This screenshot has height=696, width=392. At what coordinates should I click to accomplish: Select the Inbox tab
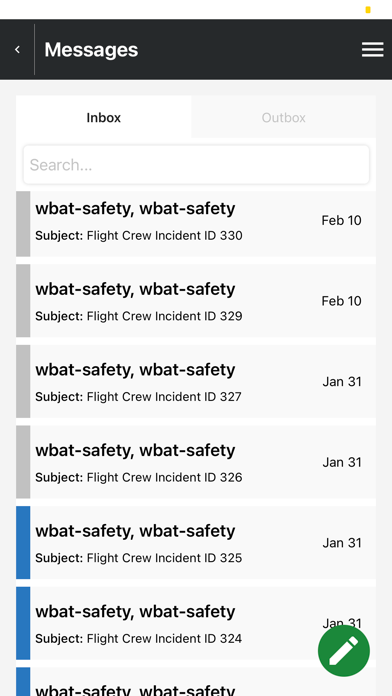(104, 118)
